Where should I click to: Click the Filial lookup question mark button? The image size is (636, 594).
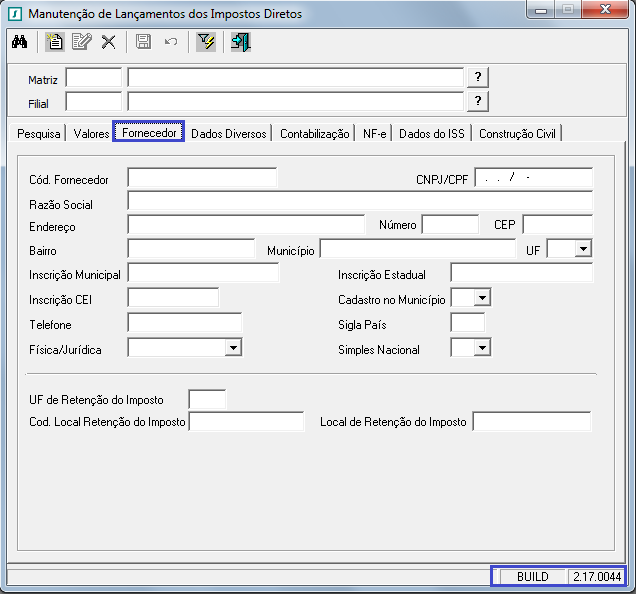479,101
